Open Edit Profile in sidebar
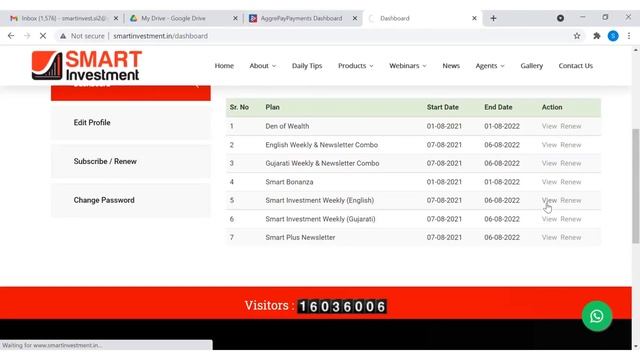 131,122
